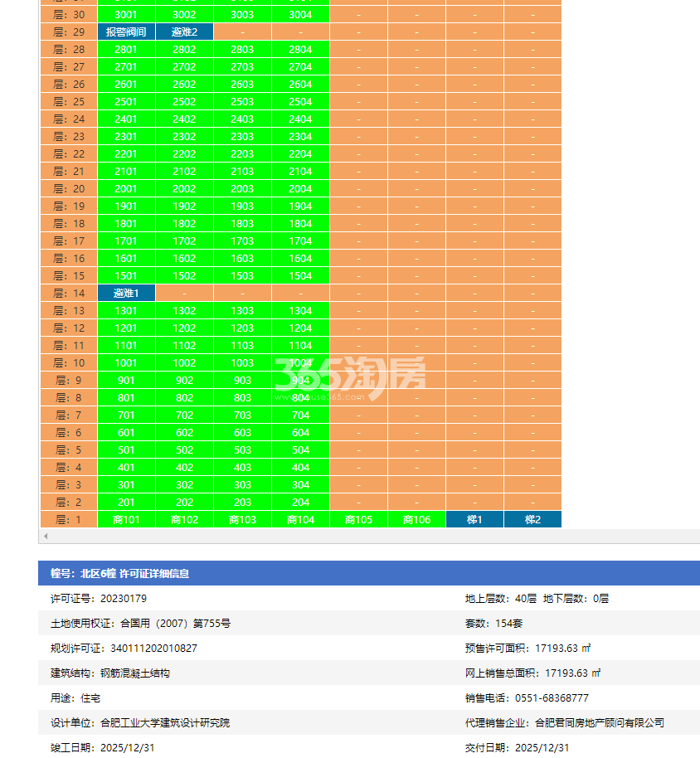The image size is (700, 758).
Task: Click the 层: 29 row label
Action: pos(69,32)
